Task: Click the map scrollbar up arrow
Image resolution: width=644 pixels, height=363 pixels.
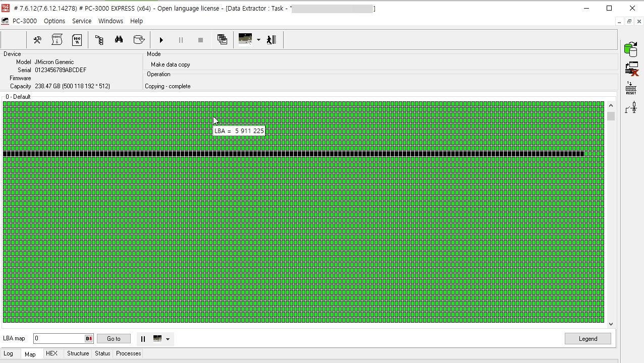Action: tap(611, 105)
